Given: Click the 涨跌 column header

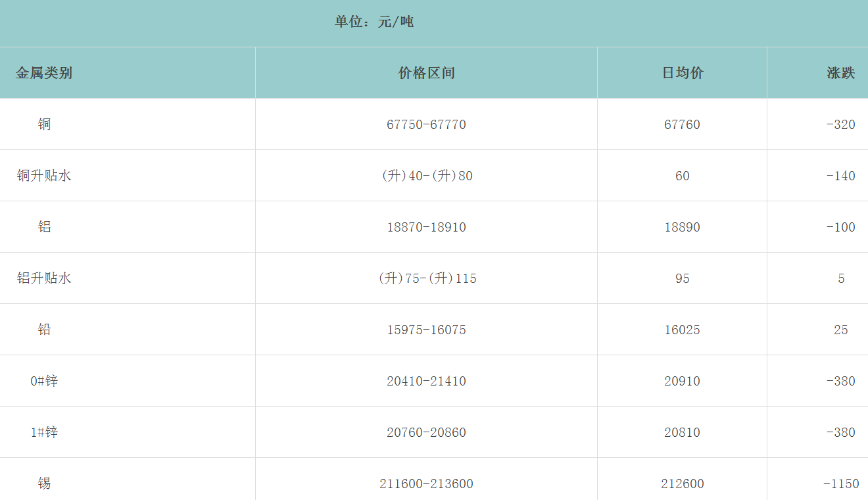Looking at the screenshot, I should coord(840,73).
